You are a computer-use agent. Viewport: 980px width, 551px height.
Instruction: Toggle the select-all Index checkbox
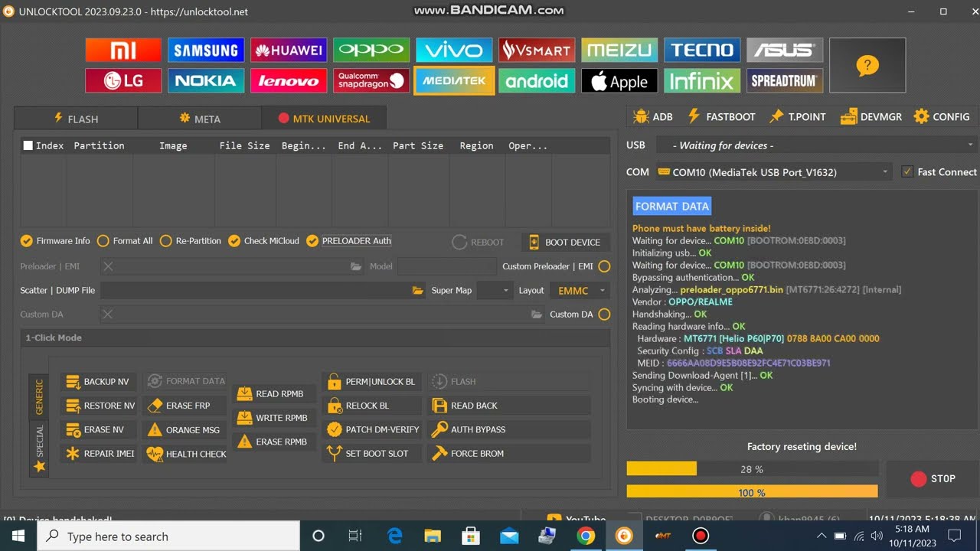pos(28,145)
